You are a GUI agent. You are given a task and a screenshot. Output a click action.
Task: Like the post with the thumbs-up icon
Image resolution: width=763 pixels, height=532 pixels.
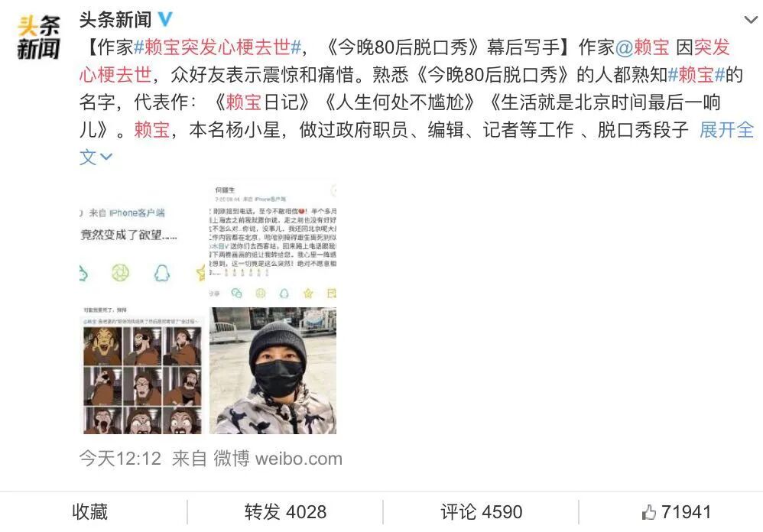tap(648, 512)
